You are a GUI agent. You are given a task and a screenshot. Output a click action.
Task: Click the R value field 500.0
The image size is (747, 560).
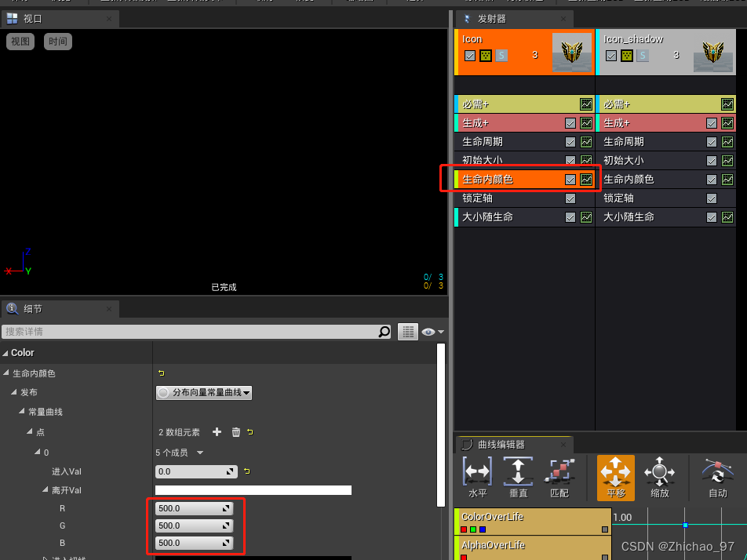click(194, 508)
